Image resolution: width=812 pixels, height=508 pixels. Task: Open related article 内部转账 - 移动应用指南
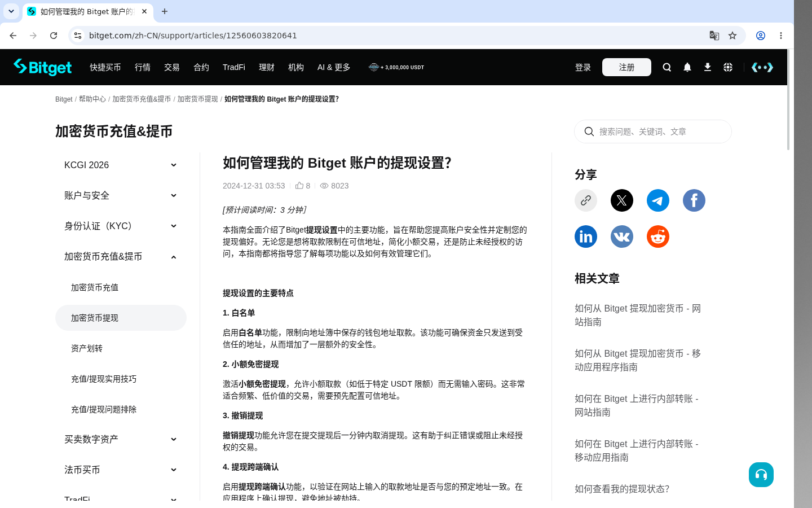[x=637, y=450]
